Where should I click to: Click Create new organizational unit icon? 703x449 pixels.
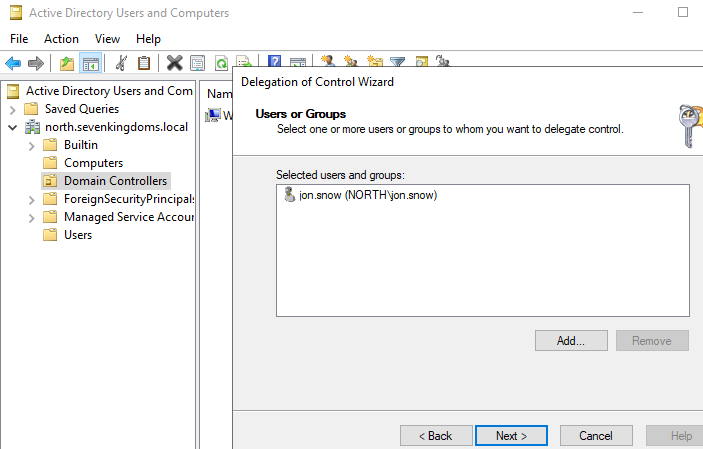pos(374,61)
